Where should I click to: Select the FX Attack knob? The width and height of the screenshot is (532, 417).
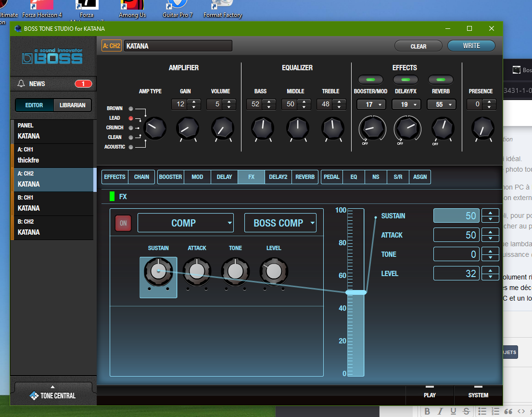(197, 271)
